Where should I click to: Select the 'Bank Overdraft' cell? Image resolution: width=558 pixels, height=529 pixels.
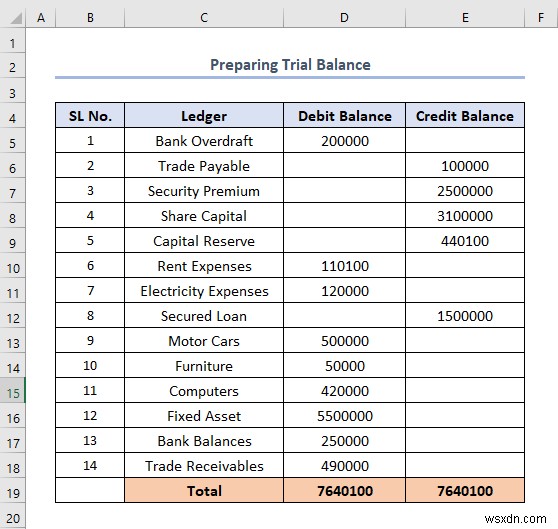pyautogui.click(x=204, y=141)
